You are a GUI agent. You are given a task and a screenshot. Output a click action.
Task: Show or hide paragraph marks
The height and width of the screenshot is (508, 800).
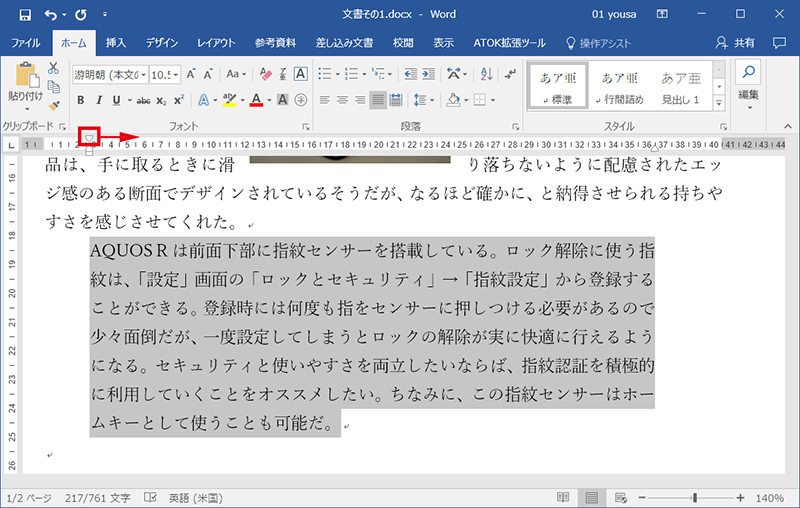[510, 74]
